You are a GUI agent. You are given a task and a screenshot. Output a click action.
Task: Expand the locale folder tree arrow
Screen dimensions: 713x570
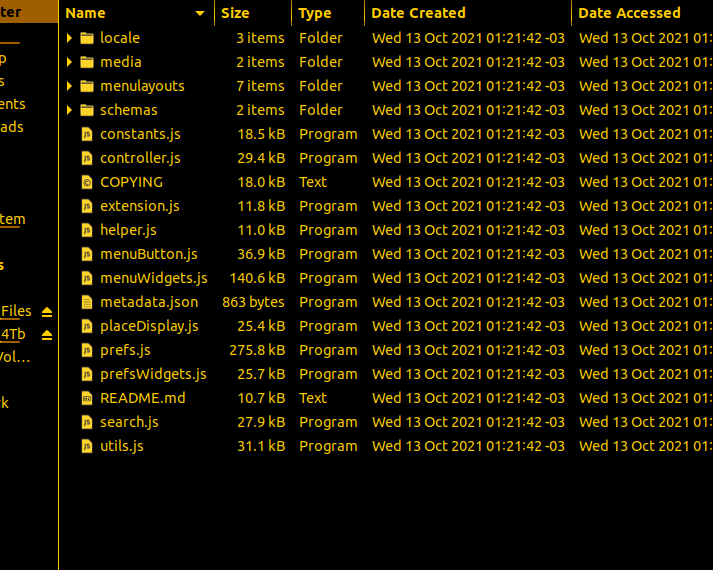click(x=69, y=38)
